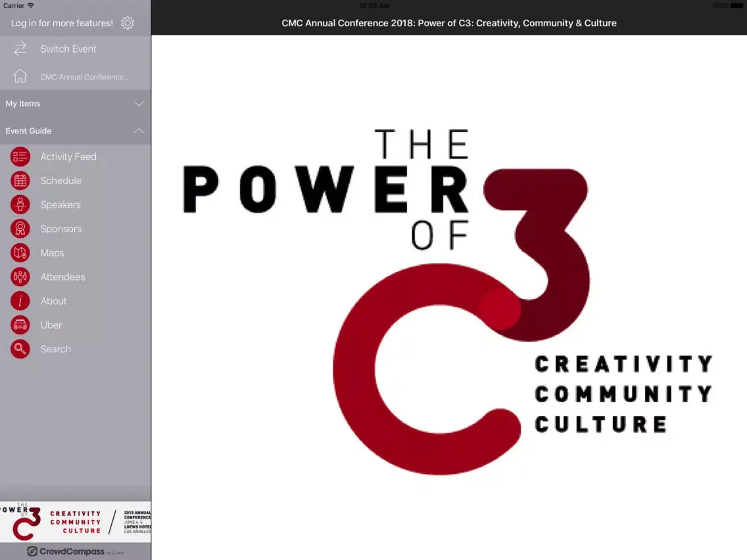Image resolution: width=747 pixels, height=560 pixels.
Task: Open the Maps icon
Action: pos(20,253)
